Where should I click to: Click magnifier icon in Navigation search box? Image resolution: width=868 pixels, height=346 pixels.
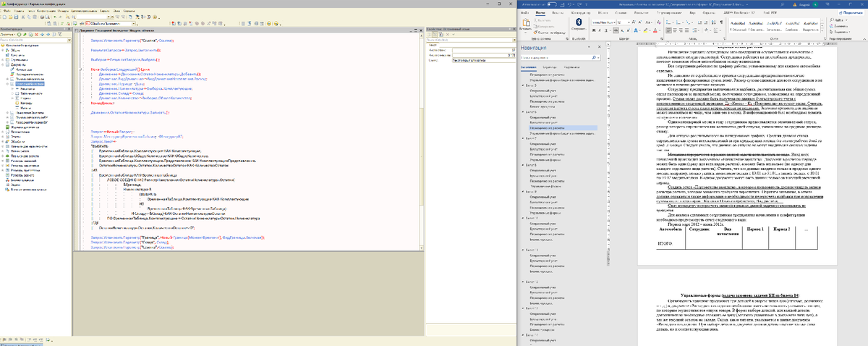[x=595, y=57]
